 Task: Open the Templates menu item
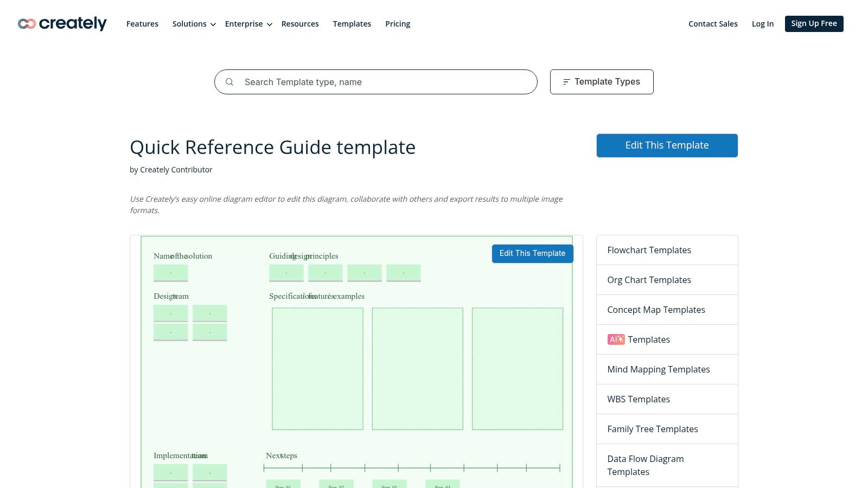[x=352, y=24]
